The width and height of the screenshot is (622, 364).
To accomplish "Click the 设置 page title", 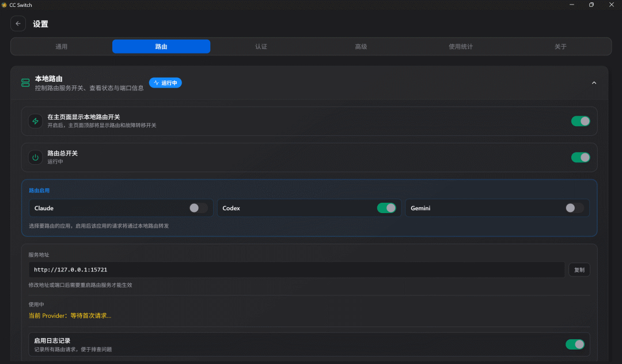I will point(40,24).
